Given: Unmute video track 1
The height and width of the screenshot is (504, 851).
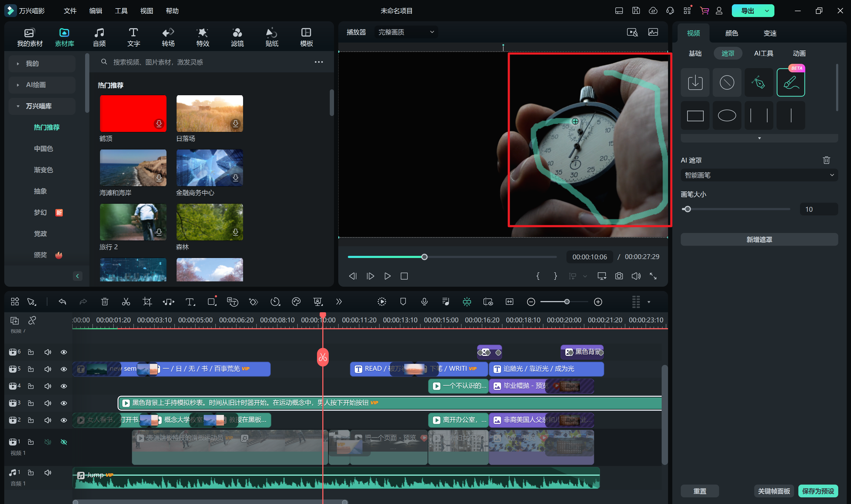Looking at the screenshot, I should click(48, 442).
